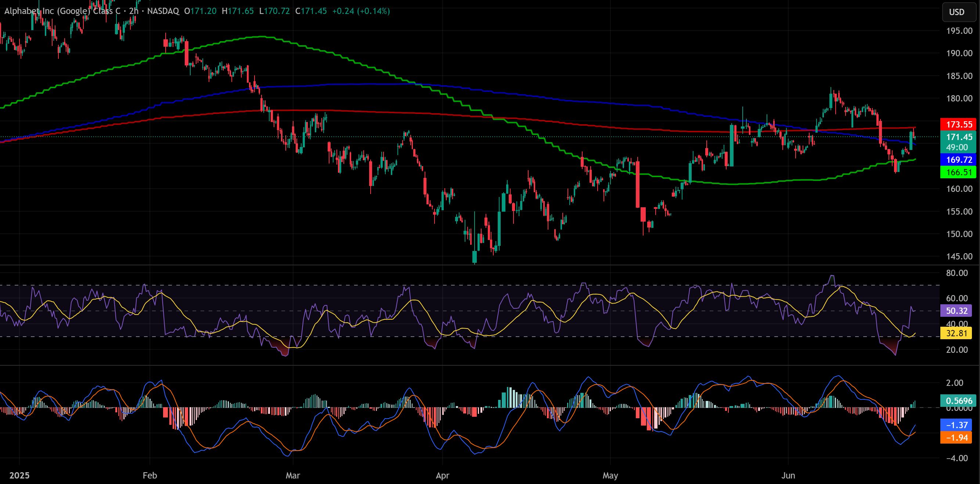Select the blue -1.37 MACD label

956,425
